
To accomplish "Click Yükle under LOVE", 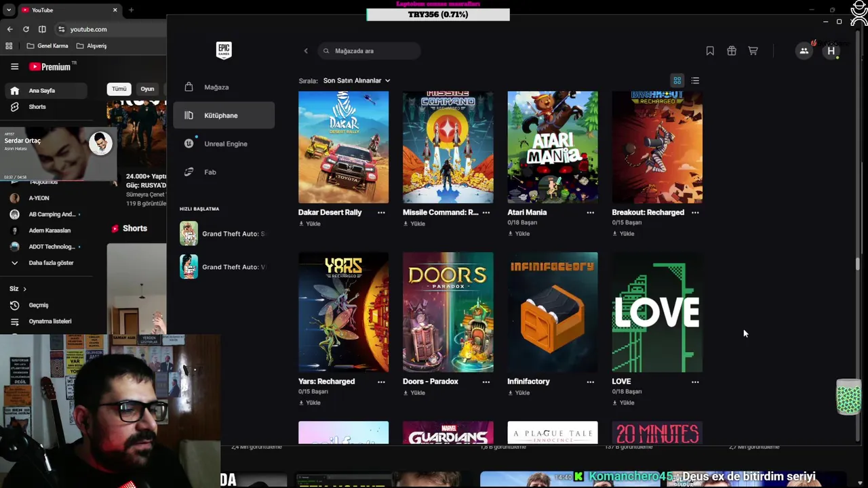I will (623, 403).
